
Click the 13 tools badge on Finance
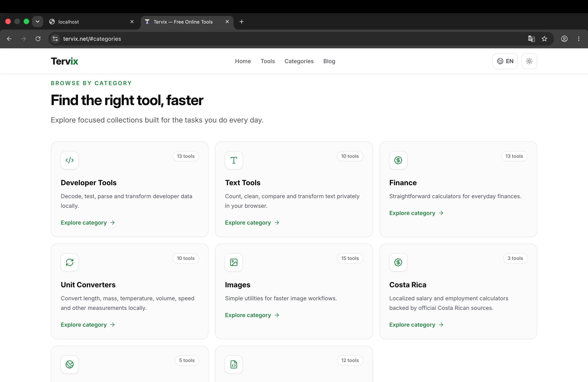pyautogui.click(x=514, y=156)
